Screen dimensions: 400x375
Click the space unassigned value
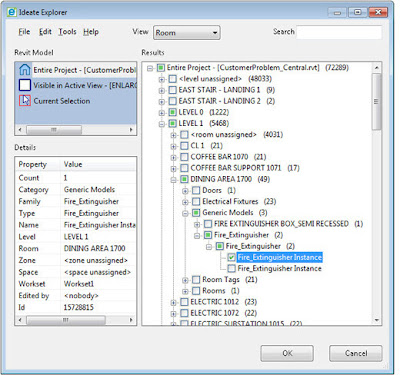click(x=97, y=272)
